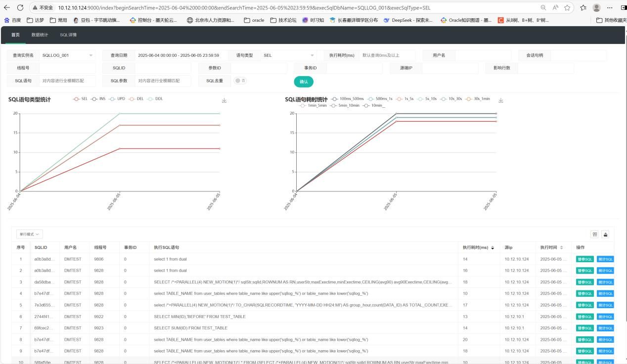This screenshot has height=364, width=627.
Task: Click the print icon above the table
Action: coord(605,234)
